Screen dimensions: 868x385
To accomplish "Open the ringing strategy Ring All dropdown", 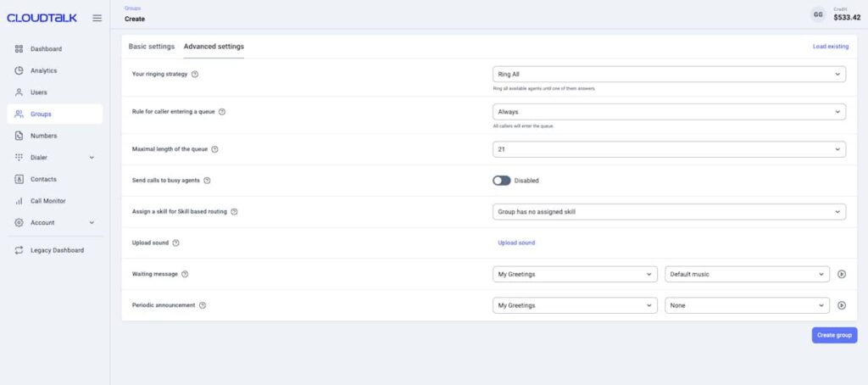I will point(669,75).
